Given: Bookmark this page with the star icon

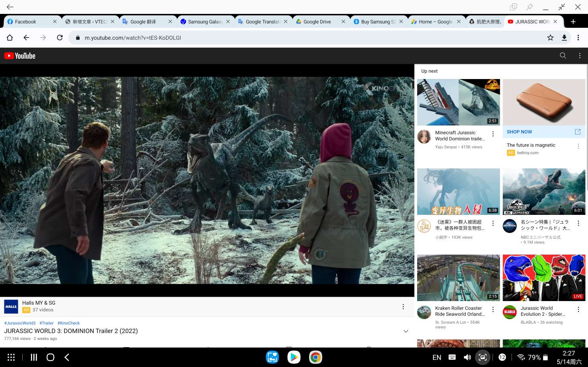Looking at the screenshot, I should tap(550, 38).
